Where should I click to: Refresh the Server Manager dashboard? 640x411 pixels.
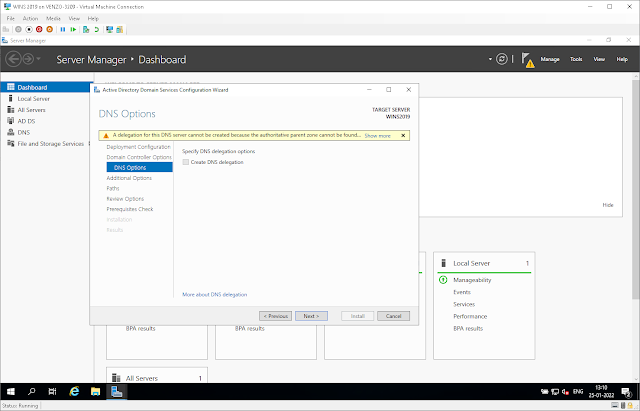(x=502, y=59)
